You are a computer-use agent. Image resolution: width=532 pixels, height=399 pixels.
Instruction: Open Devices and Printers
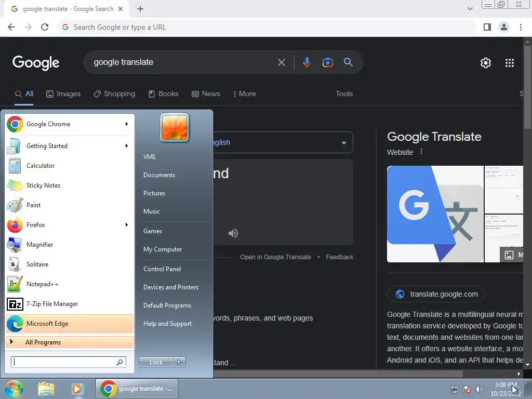[170, 287]
